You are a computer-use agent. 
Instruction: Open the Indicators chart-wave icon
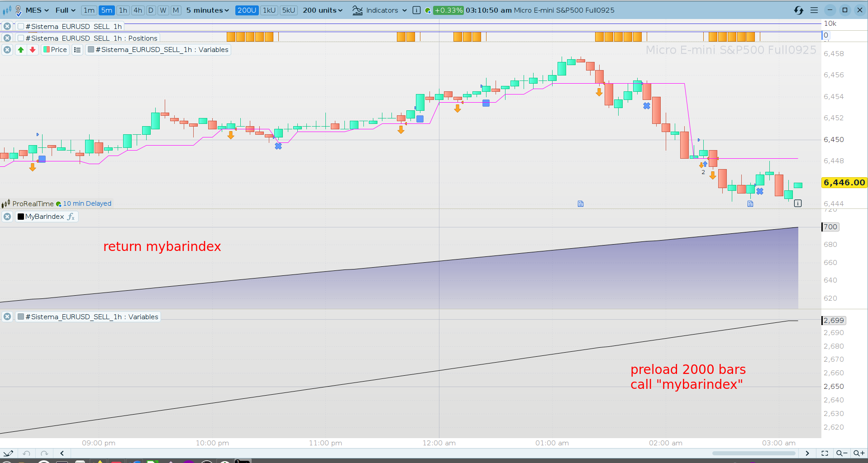[x=358, y=10]
